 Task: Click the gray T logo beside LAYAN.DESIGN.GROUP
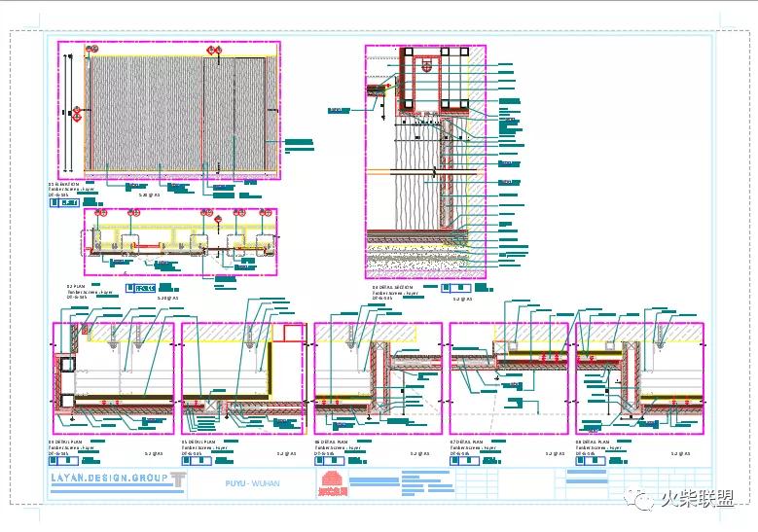pyautogui.click(x=178, y=479)
